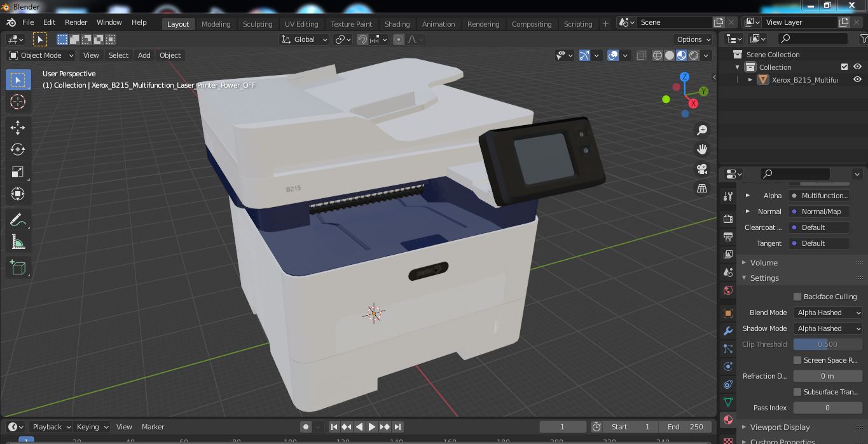Open the Keying dropdown
Screen dimensions: 868x444
(92, 427)
